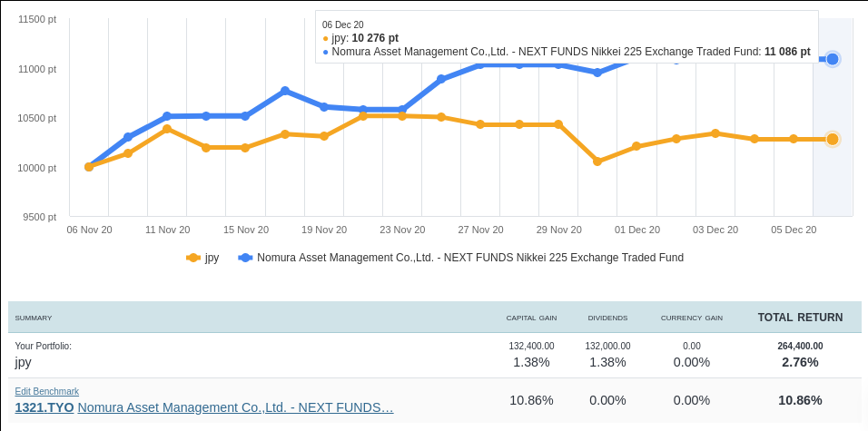Click the 19 Nov 20 axis label
Screen dimensions: 868x431
(x=324, y=230)
